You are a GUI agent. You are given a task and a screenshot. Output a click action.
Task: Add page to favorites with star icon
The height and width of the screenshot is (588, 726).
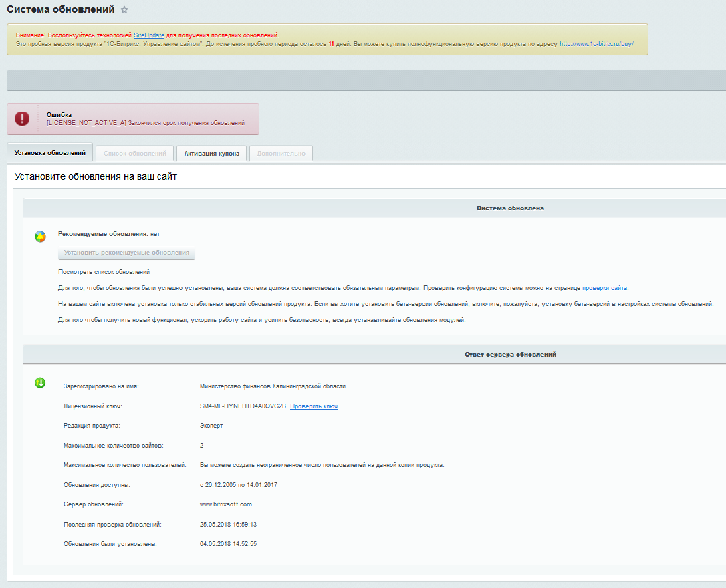click(124, 10)
